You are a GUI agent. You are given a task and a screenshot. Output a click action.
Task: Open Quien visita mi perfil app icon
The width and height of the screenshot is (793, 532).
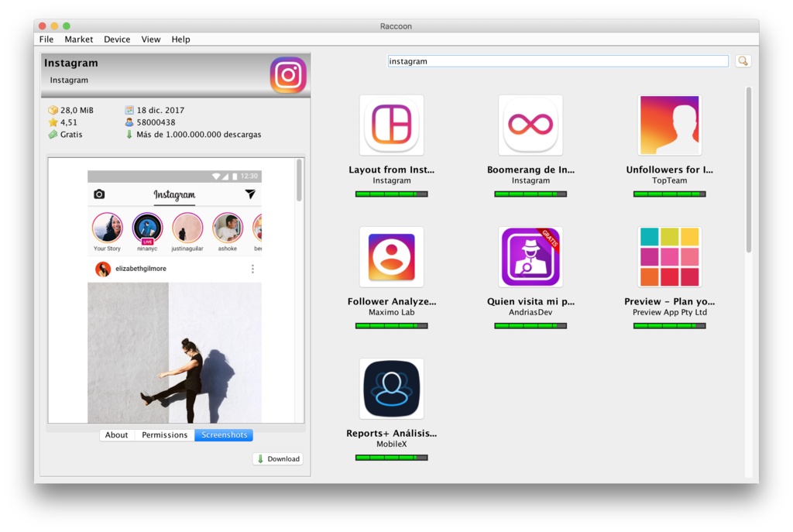pyautogui.click(x=530, y=257)
